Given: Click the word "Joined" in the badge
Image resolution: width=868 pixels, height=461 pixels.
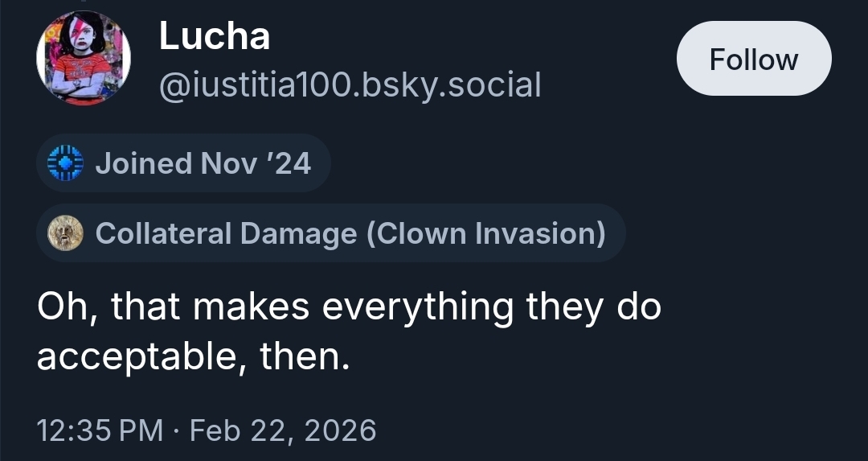Looking at the screenshot, I should pyautogui.click(x=143, y=163).
